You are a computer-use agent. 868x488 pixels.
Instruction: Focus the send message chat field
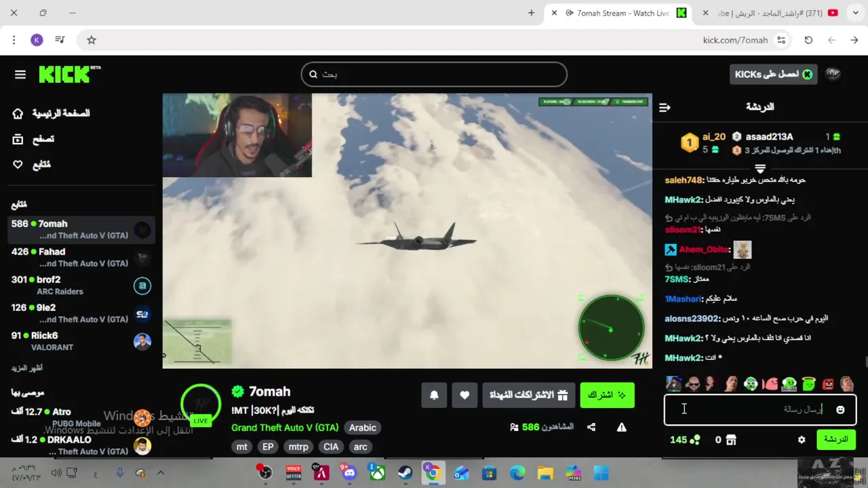[x=759, y=409]
